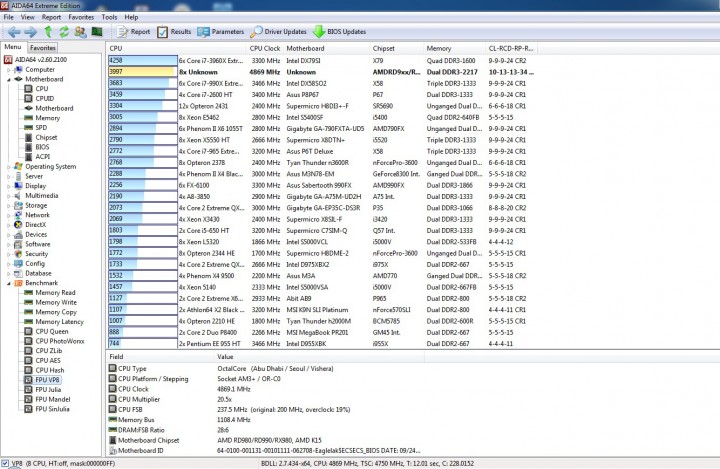Open the Help menu
The width and height of the screenshot is (720, 469).
pyautogui.click(x=131, y=17)
